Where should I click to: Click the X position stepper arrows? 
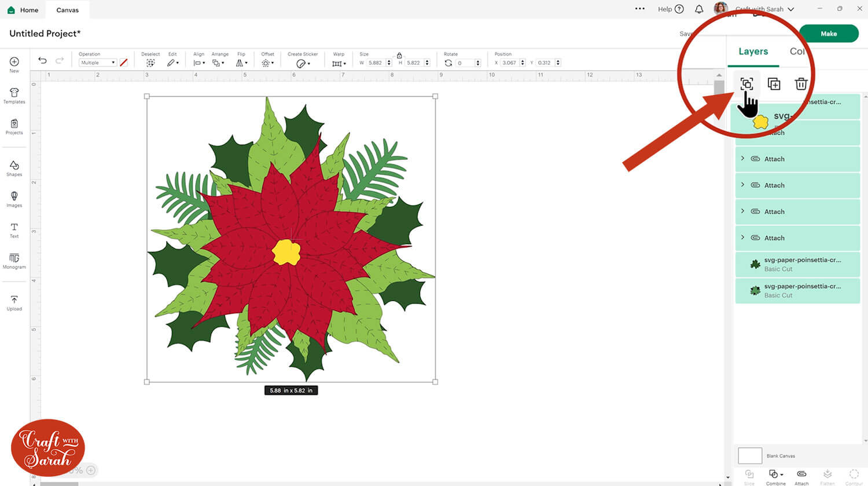(x=523, y=63)
